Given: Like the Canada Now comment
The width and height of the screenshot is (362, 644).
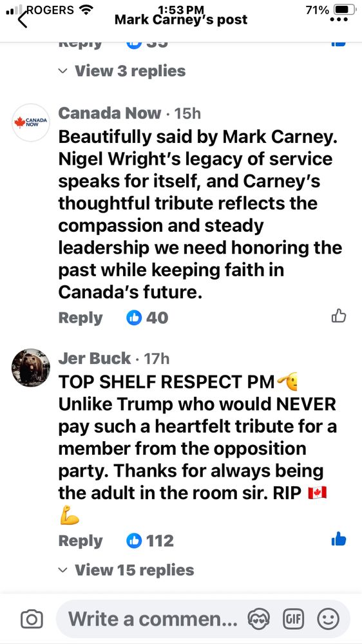Looking at the screenshot, I should [339, 316].
